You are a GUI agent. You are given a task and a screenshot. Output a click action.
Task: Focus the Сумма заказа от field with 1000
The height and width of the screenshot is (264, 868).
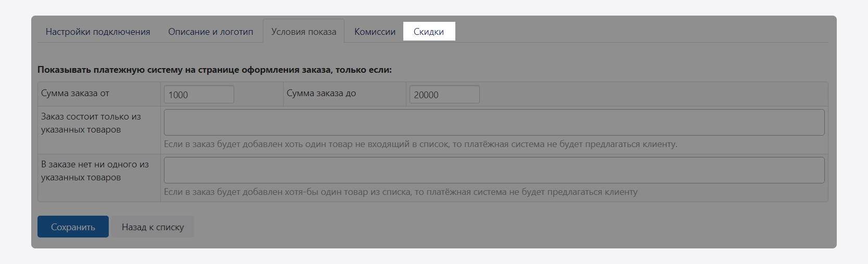tap(199, 95)
